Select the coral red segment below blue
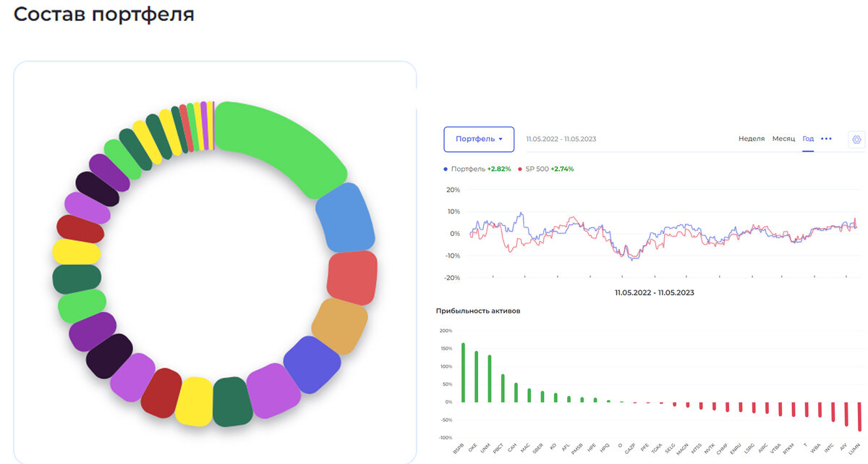Viewport: 868px width, 464px height. point(352,278)
